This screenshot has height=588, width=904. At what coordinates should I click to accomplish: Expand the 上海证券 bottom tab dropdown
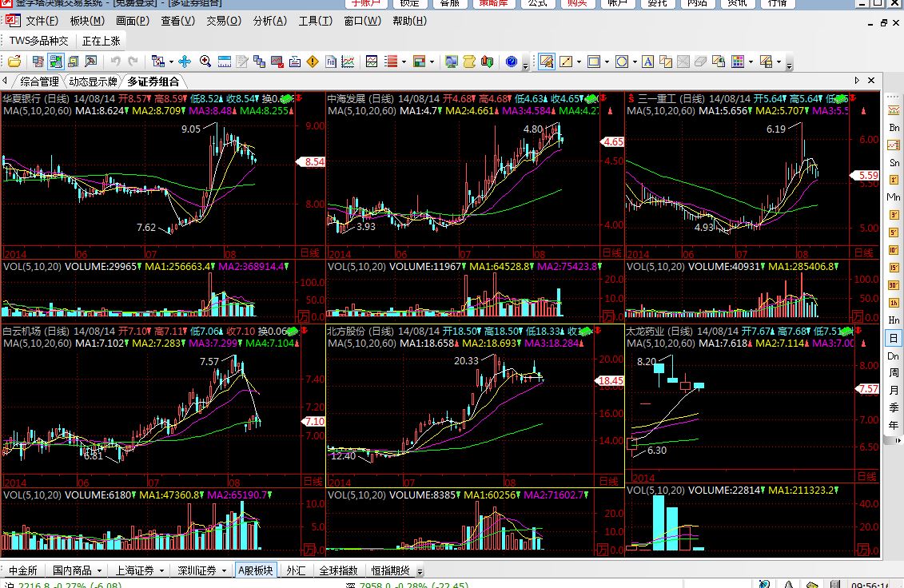161,570
